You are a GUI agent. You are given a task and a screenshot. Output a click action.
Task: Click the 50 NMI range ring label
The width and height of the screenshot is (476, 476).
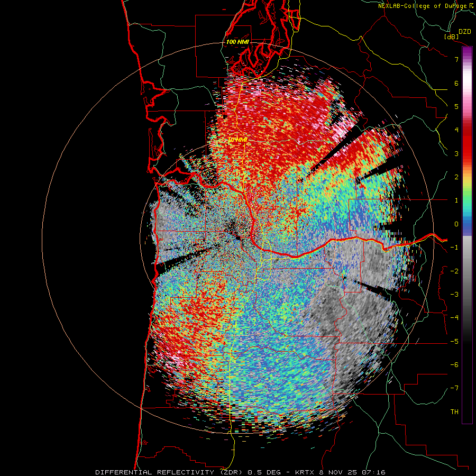(x=237, y=140)
